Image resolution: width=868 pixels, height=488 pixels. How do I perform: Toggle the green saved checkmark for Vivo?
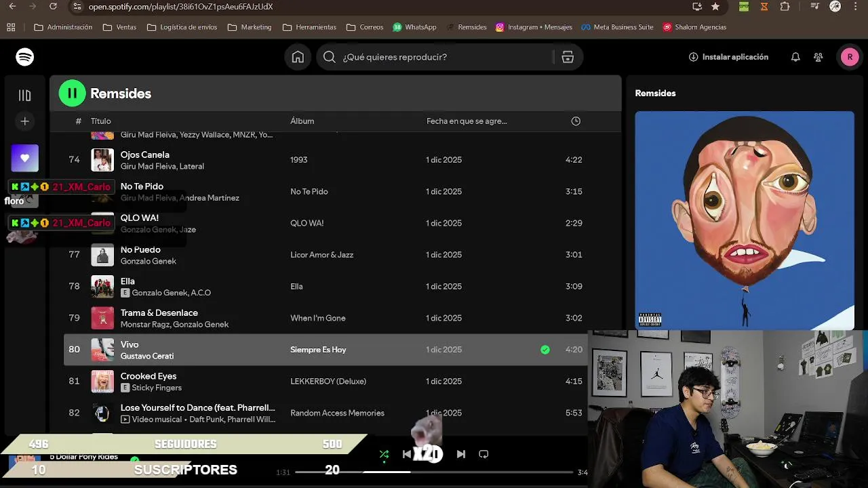pyautogui.click(x=545, y=350)
